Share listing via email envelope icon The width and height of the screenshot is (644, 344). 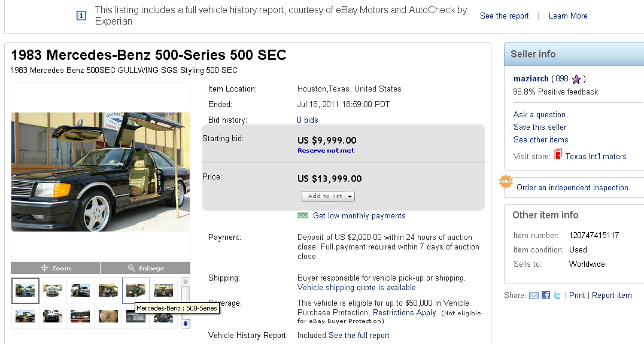click(x=534, y=295)
